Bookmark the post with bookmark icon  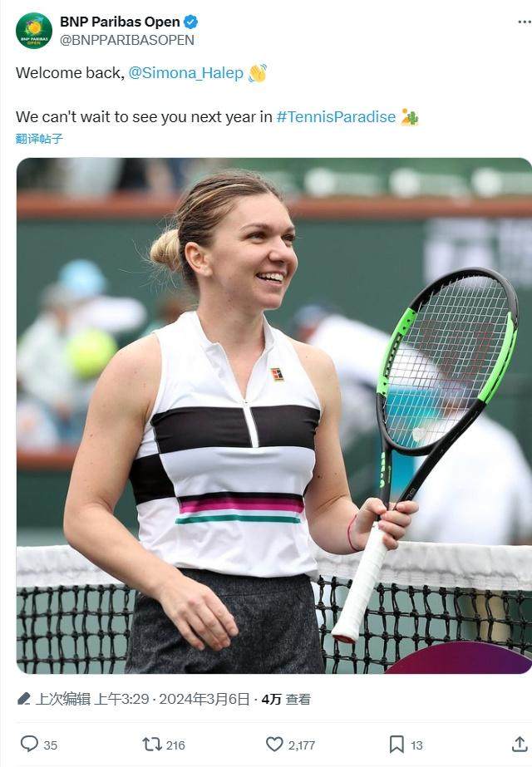pyautogui.click(x=397, y=745)
